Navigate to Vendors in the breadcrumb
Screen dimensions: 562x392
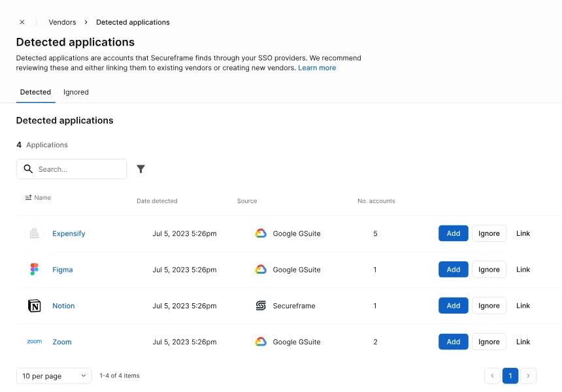tap(62, 22)
